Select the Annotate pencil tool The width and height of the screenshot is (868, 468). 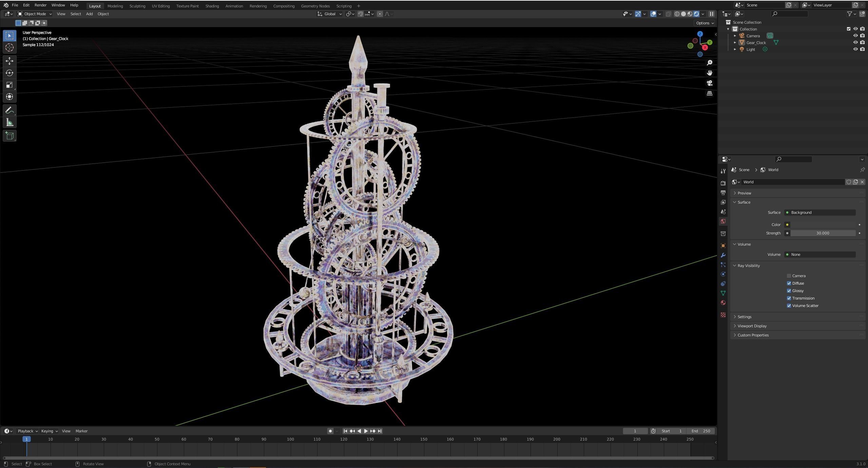click(9, 110)
